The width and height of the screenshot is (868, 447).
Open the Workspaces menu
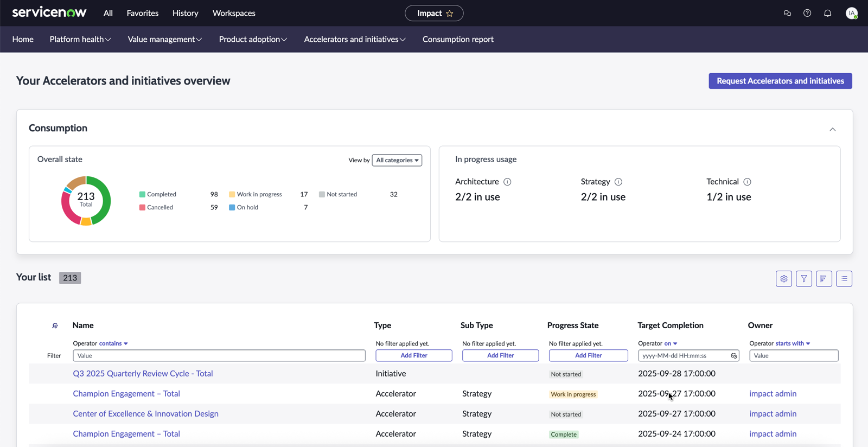tap(234, 13)
